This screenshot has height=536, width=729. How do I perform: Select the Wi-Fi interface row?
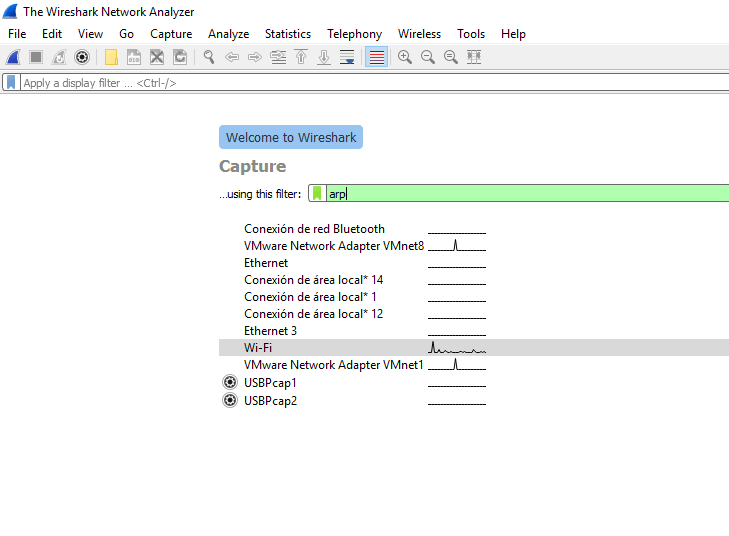(x=474, y=348)
